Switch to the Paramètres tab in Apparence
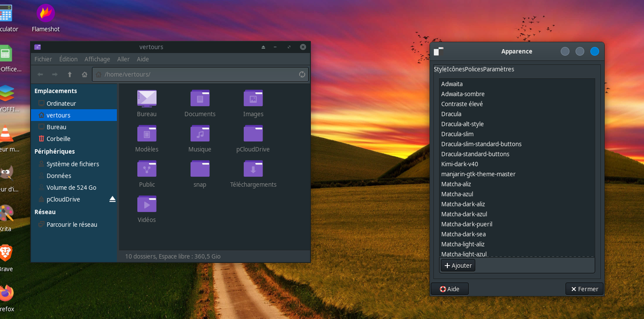This screenshot has height=319, width=644. coord(499,69)
